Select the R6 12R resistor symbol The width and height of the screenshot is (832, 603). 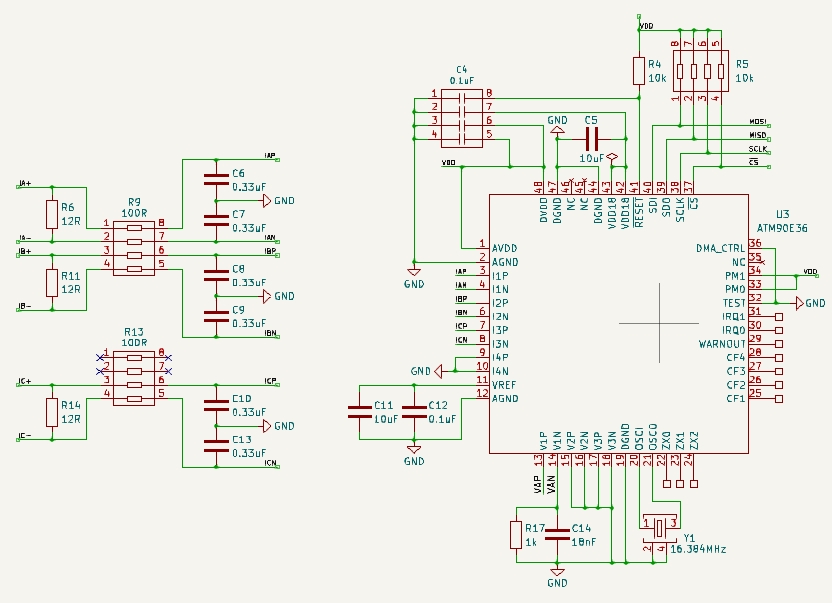point(51,214)
